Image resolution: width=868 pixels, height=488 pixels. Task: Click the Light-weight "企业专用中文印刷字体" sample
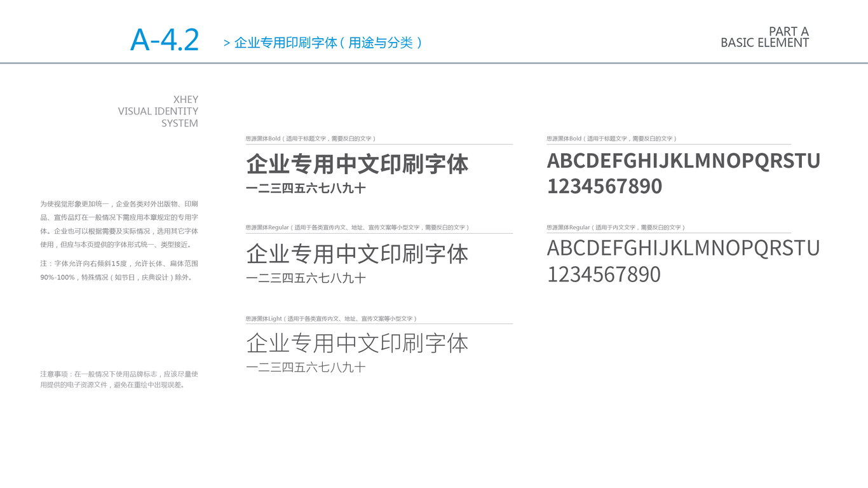click(x=357, y=343)
